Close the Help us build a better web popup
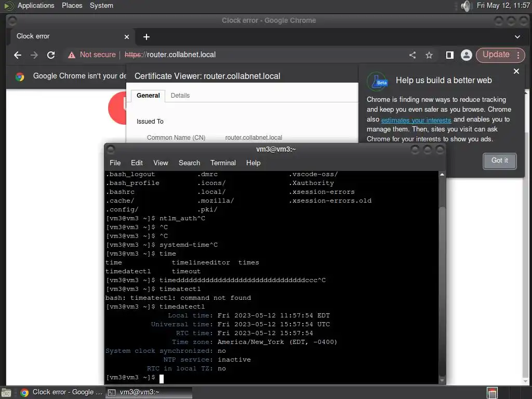This screenshot has height=399, width=532. (516, 71)
